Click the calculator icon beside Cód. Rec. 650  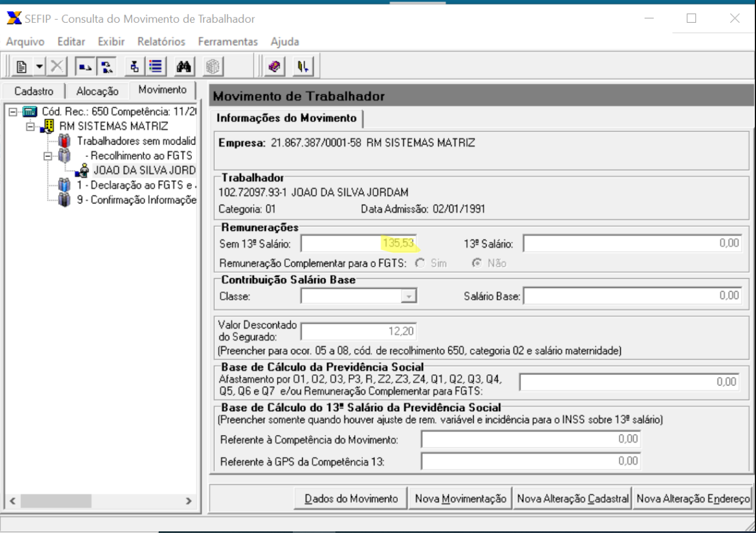[29, 111]
